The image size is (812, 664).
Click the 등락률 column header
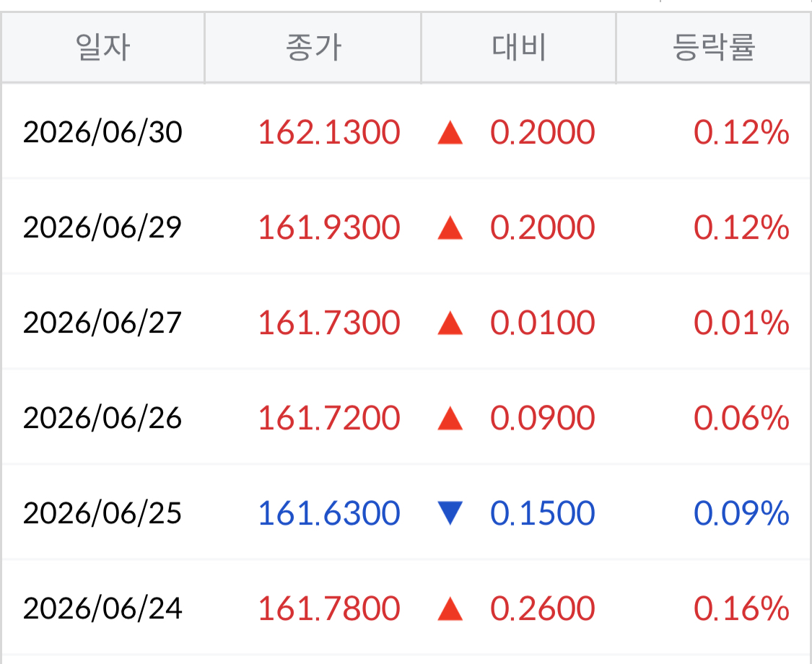click(x=713, y=47)
